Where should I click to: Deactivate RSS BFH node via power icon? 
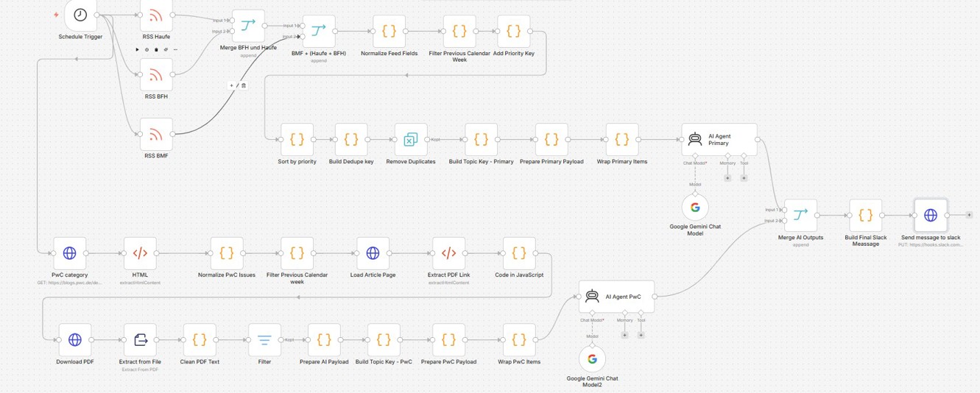[x=147, y=50]
